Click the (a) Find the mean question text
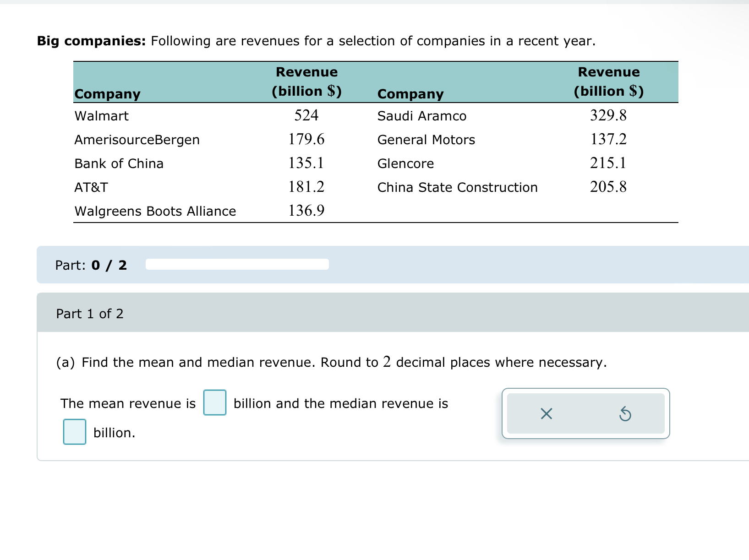This screenshot has width=749, height=560. [x=331, y=362]
